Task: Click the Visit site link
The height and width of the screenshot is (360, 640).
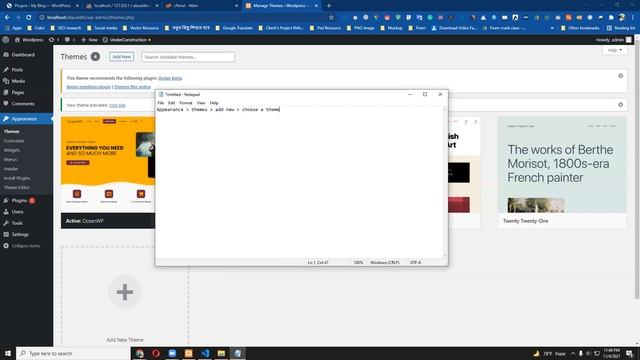Action: click(117, 105)
